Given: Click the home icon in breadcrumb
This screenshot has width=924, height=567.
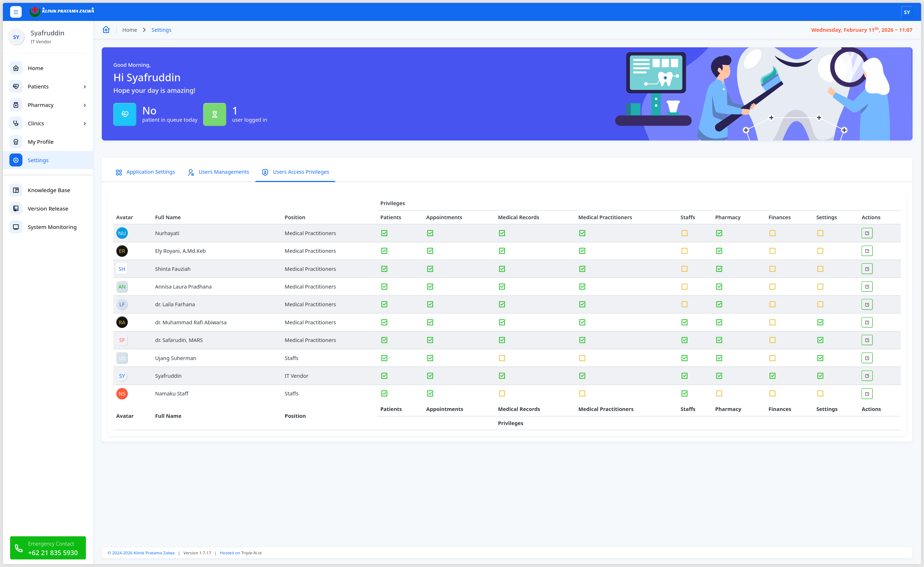Looking at the screenshot, I should pyautogui.click(x=106, y=30).
